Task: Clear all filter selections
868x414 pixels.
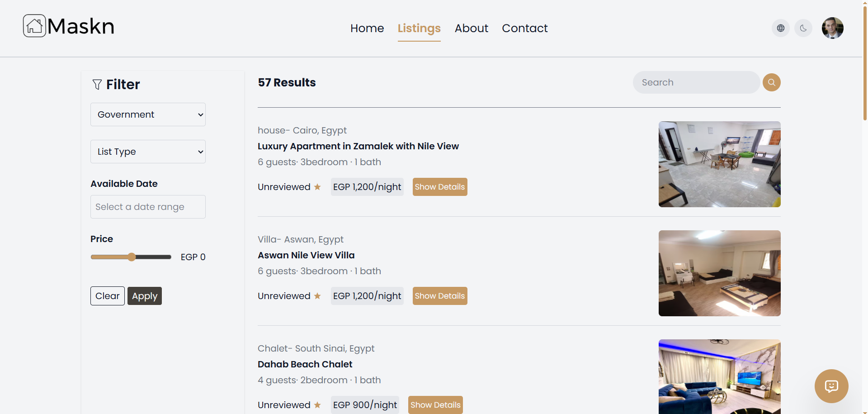Action: (x=107, y=296)
